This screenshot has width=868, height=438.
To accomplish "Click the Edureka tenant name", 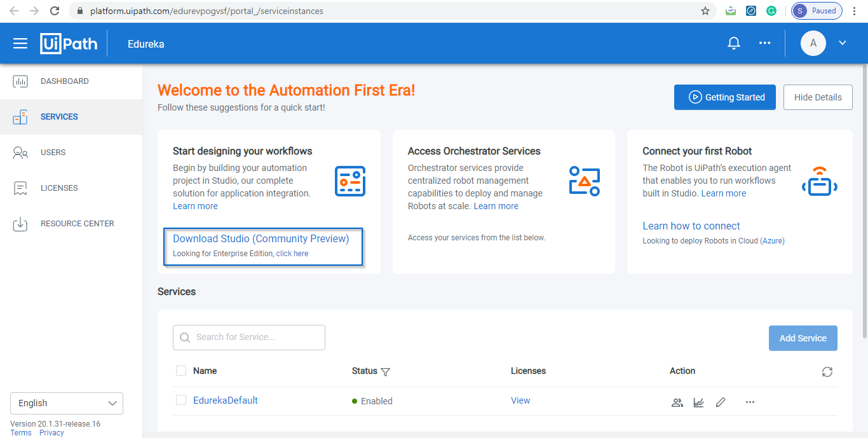I will pos(146,44).
